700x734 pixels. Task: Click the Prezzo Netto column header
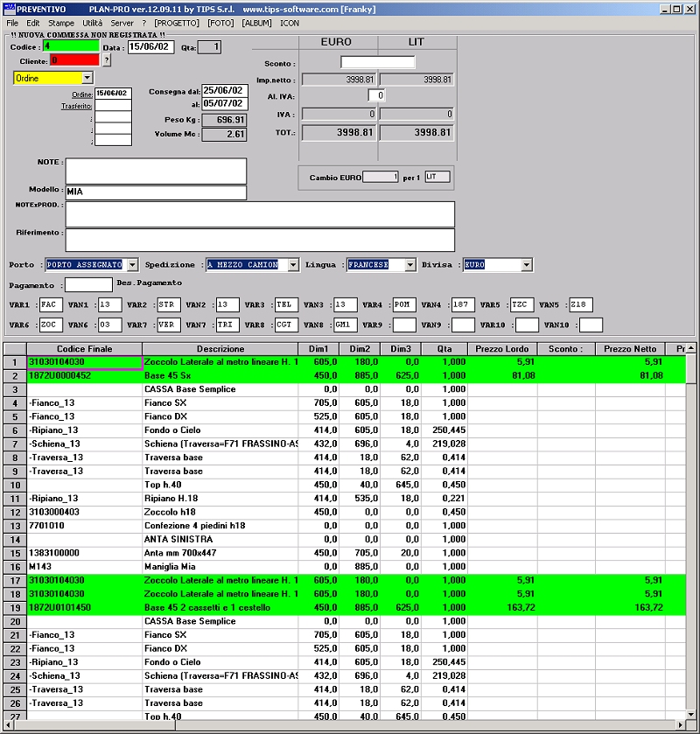point(630,349)
